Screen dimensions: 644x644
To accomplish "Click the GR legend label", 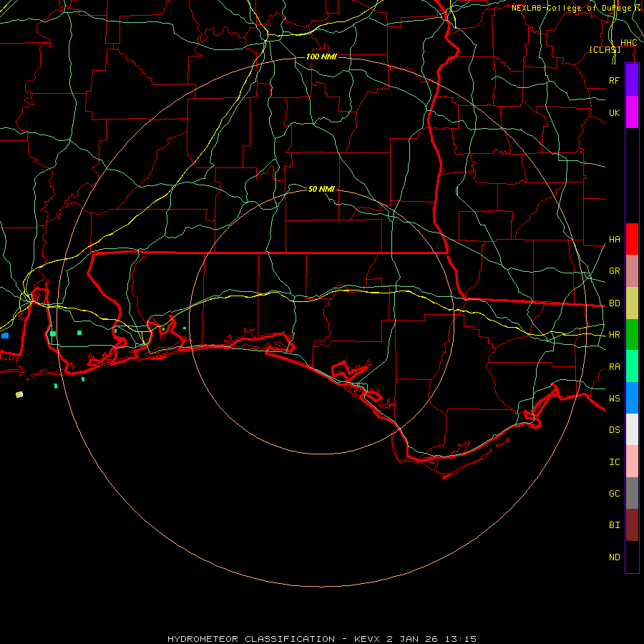I will (x=614, y=271).
